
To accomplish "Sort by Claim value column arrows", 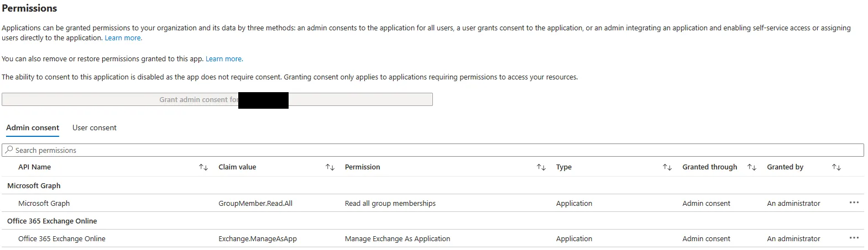I will (330, 167).
